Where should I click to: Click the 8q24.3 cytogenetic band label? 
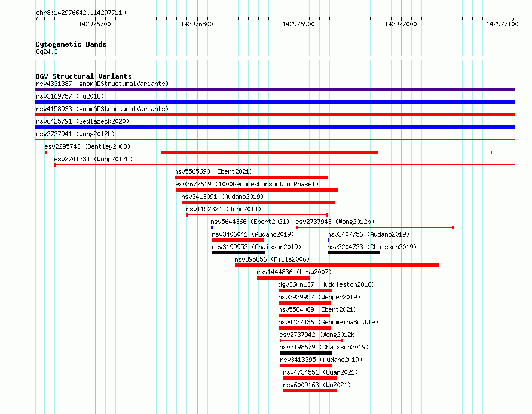point(47,51)
